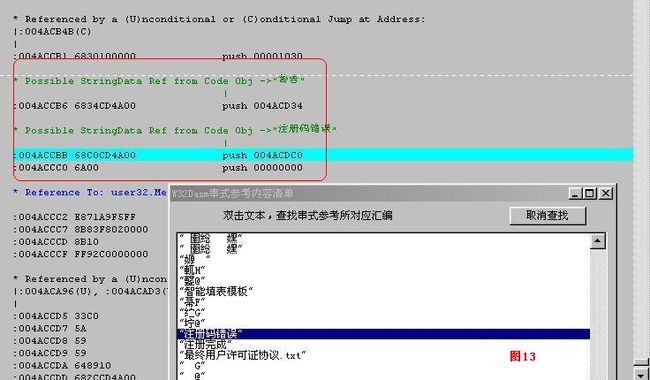Click the line :004ACCDA 648910
The height and width of the screenshot is (380, 650).
tap(62, 365)
